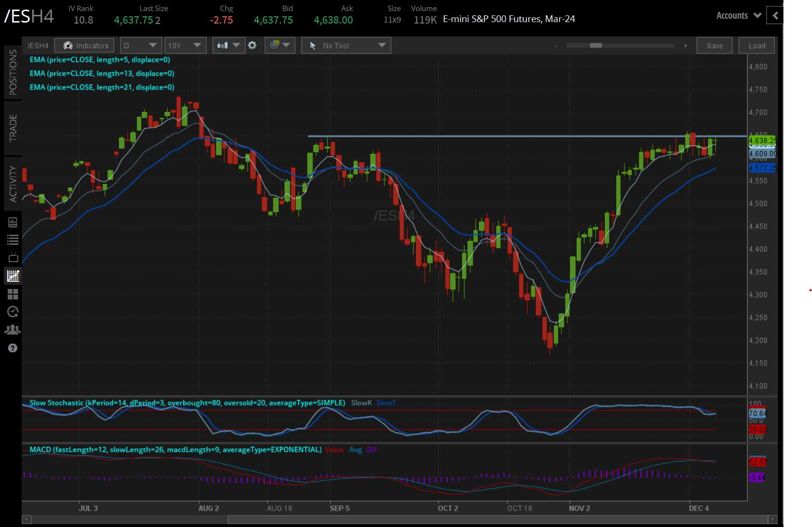
Task: Open the watchlist list icon
Action: tap(13, 240)
